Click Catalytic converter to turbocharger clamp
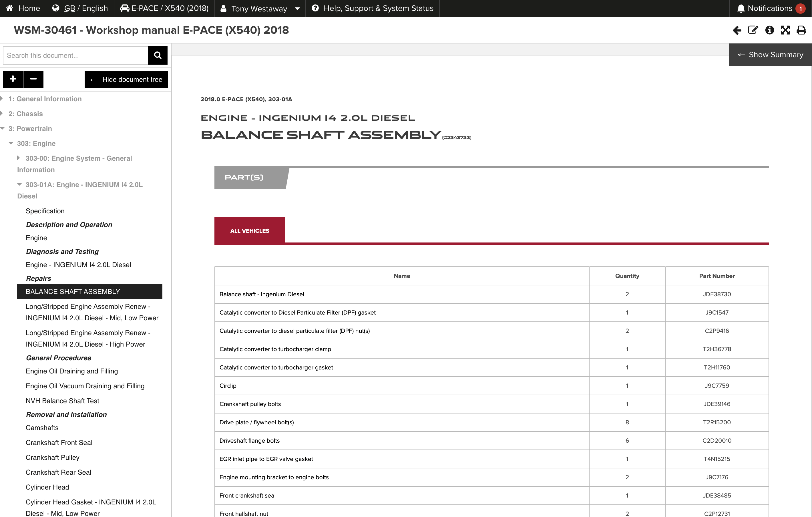812x517 pixels. coord(275,349)
